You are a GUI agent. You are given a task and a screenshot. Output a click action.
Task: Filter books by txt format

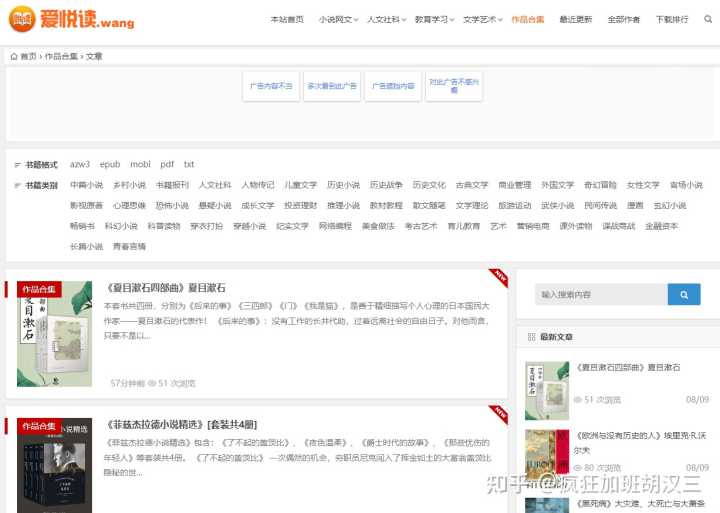pyautogui.click(x=189, y=164)
